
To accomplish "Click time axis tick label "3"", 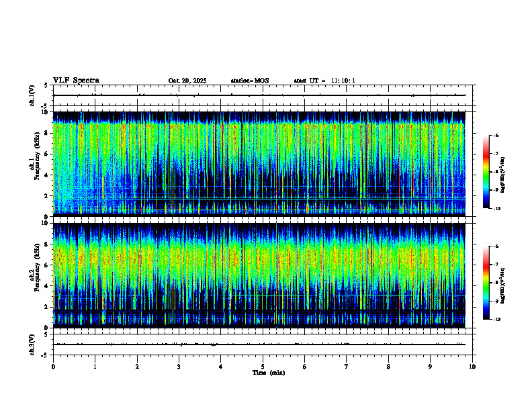I will click(179, 367).
